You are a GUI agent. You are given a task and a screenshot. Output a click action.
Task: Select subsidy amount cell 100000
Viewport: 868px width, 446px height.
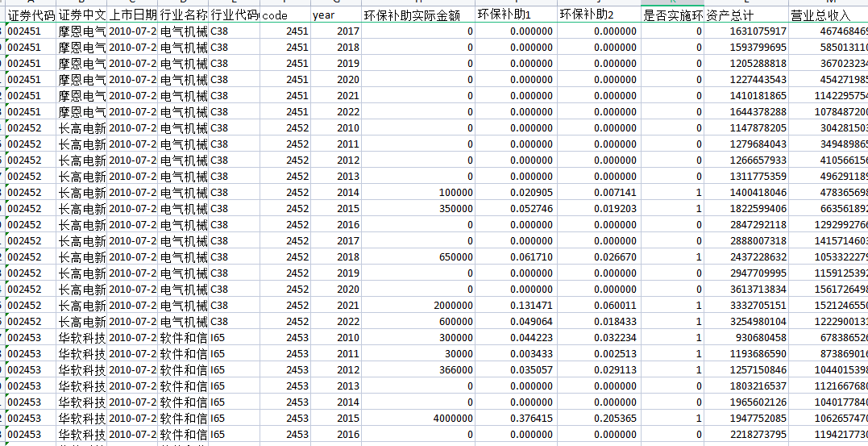pyautogui.click(x=418, y=192)
